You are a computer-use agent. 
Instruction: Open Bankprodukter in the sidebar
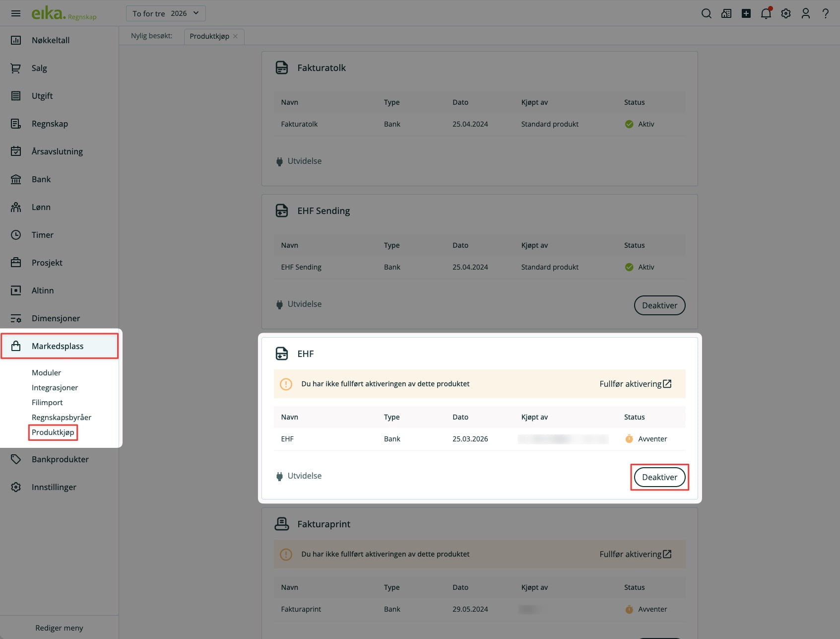pos(60,459)
